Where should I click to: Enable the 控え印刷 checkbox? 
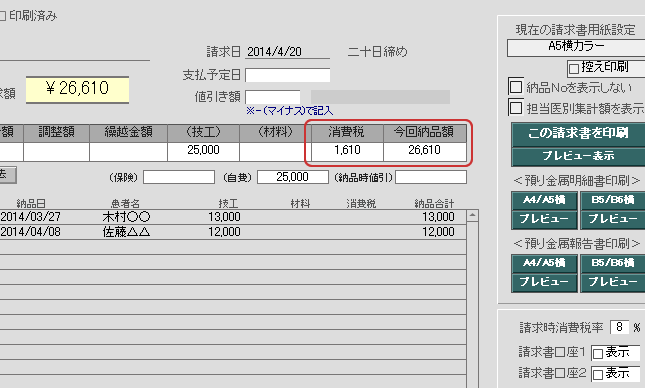(x=573, y=68)
